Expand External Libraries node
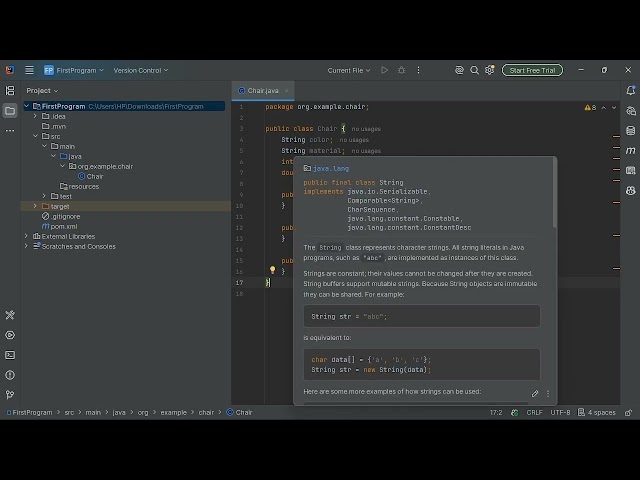 point(27,236)
